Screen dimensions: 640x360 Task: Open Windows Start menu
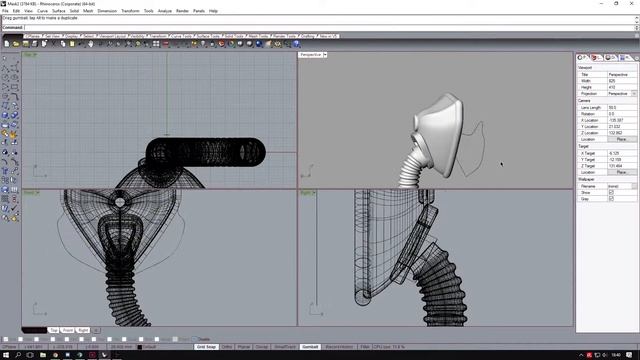click(x=6, y=355)
